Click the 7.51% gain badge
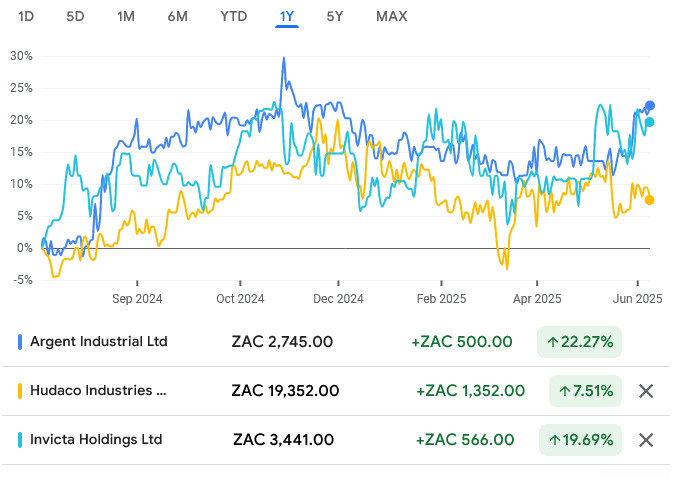 585,391
